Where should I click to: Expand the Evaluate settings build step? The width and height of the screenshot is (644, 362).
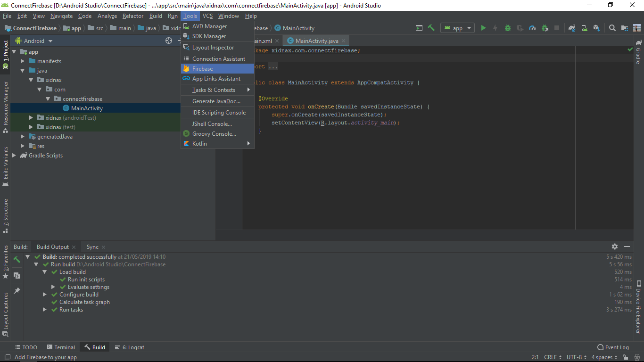(53, 287)
